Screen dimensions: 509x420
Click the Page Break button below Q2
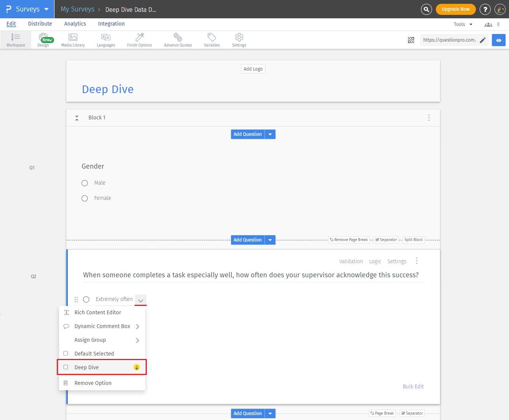[382, 414]
